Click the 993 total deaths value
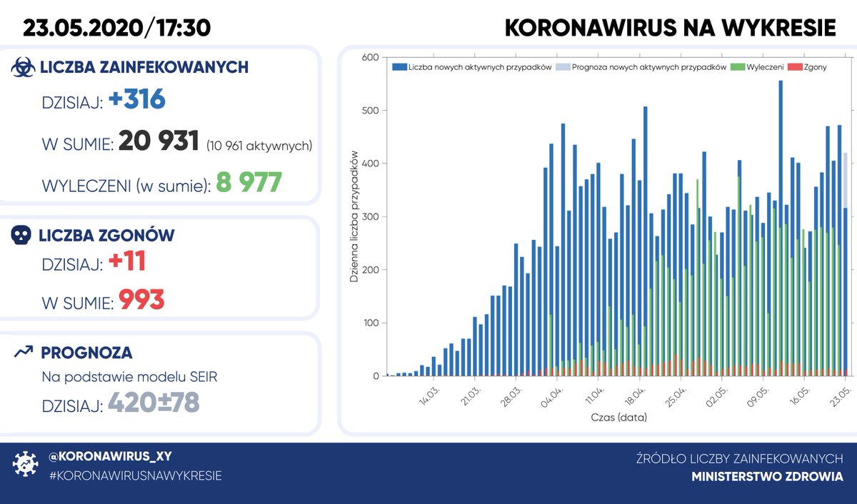Viewport: 857px width, 504px height. coord(141,301)
